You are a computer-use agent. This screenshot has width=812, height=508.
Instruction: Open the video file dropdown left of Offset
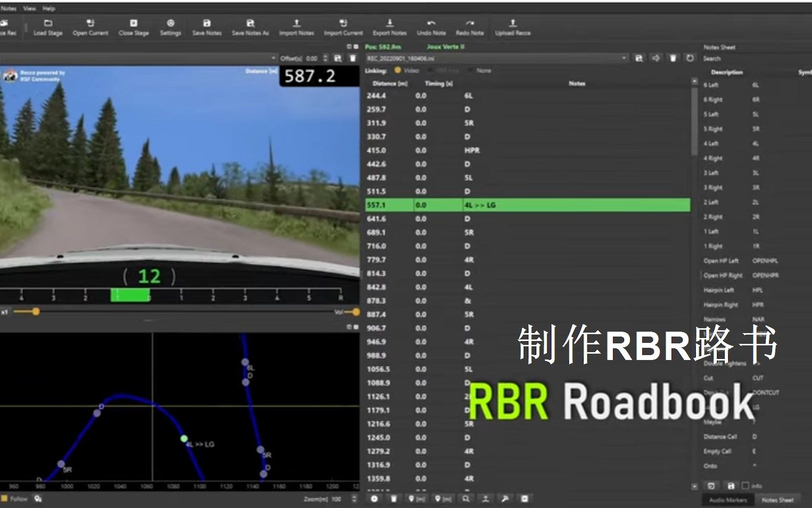[x=139, y=58]
